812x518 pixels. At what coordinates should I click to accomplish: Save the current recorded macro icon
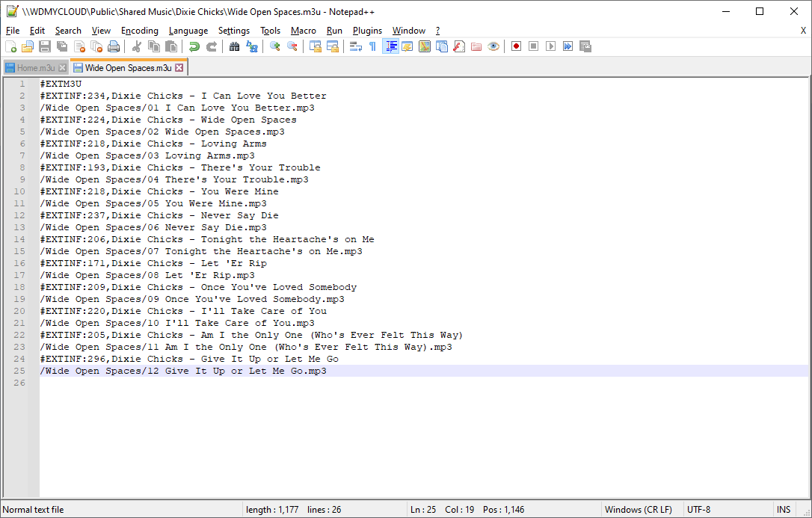coord(585,46)
